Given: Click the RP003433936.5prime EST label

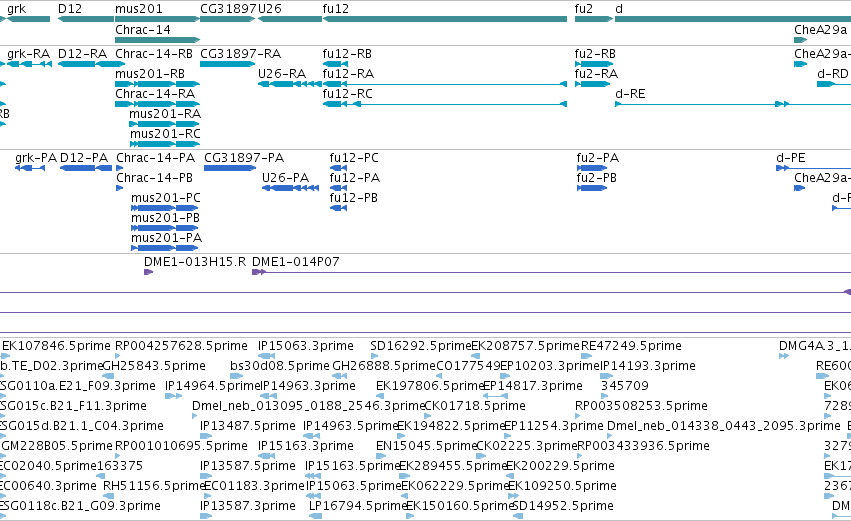Looking at the screenshot, I should click(644, 447).
